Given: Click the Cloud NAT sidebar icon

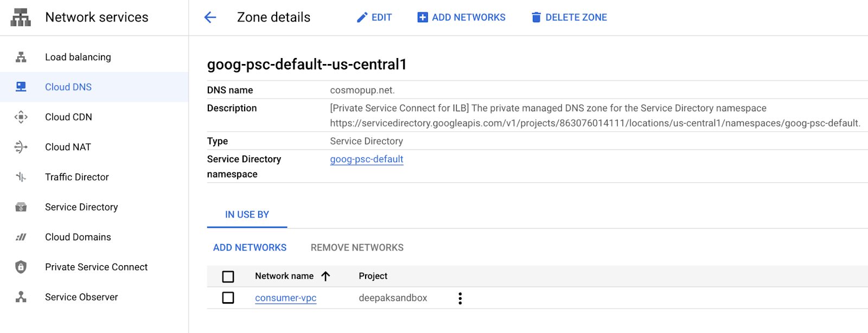Looking at the screenshot, I should click(x=21, y=147).
